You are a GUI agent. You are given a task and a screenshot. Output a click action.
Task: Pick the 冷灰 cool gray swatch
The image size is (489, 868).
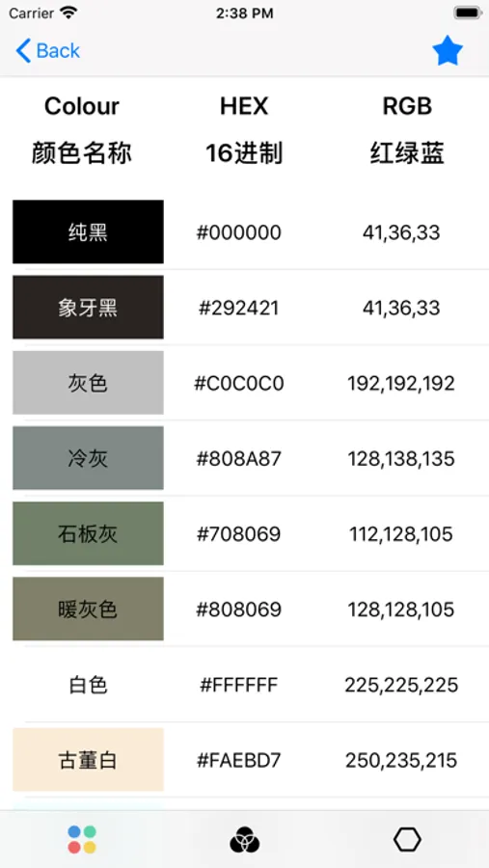tap(88, 458)
